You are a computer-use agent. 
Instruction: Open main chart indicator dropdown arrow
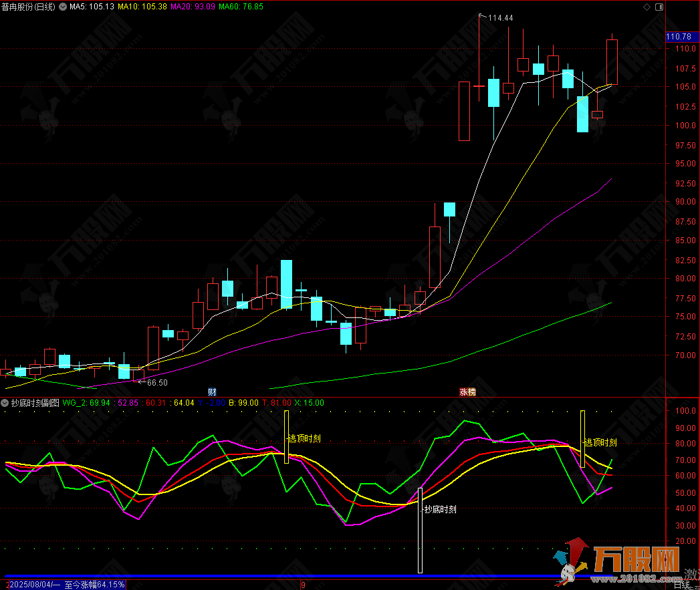62,7
